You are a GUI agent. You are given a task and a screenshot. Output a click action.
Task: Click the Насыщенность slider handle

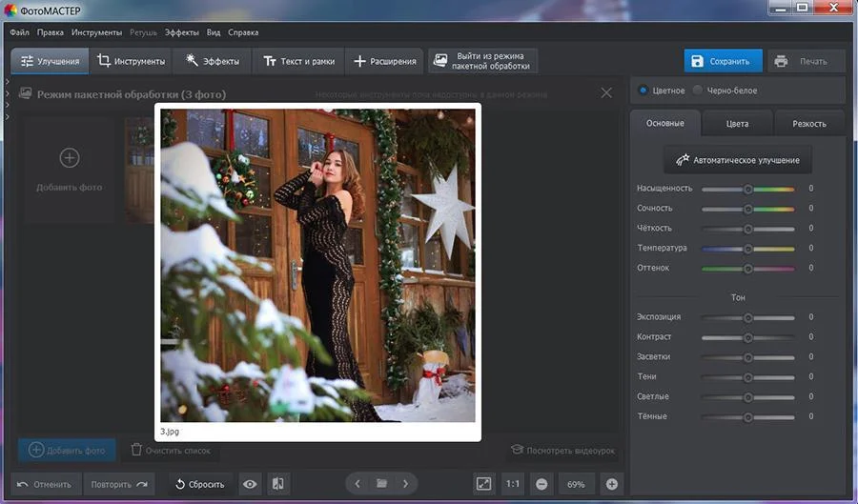[x=748, y=189]
